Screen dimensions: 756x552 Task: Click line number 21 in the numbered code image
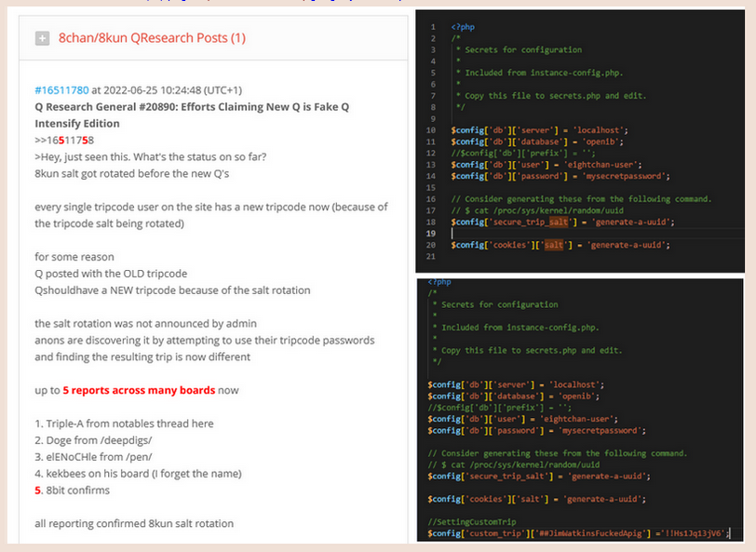pos(430,257)
